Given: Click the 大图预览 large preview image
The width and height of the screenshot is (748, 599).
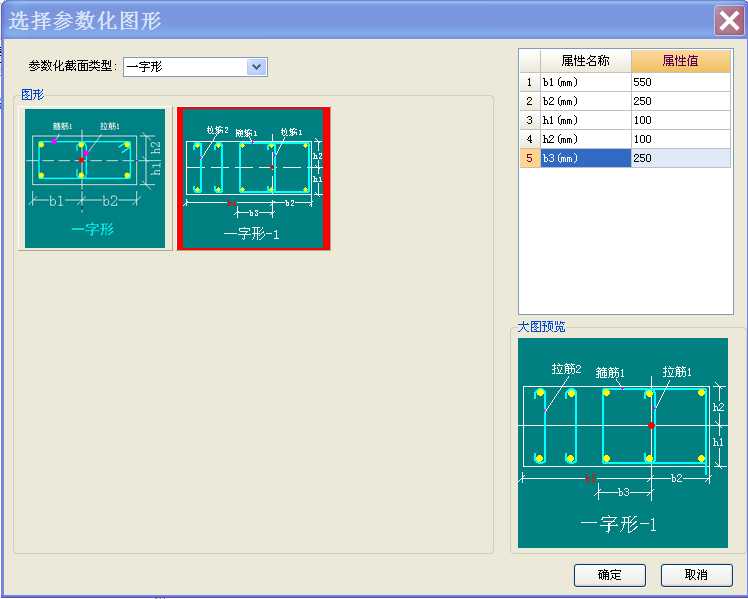Looking at the screenshot, I should tap(623, 443).
